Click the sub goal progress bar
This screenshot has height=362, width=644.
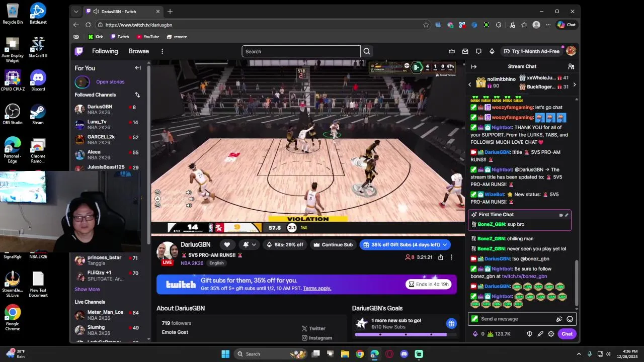[x=405, y=334]
